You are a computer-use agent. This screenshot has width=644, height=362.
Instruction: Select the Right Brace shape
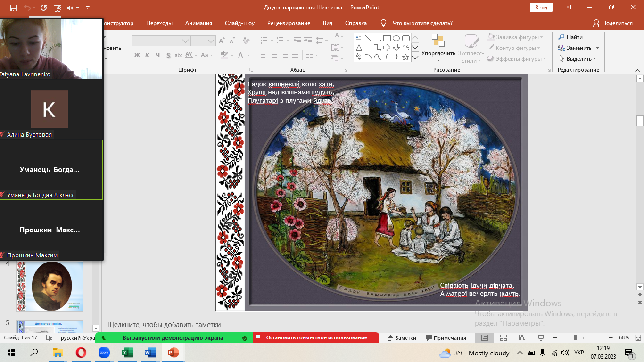396,57
